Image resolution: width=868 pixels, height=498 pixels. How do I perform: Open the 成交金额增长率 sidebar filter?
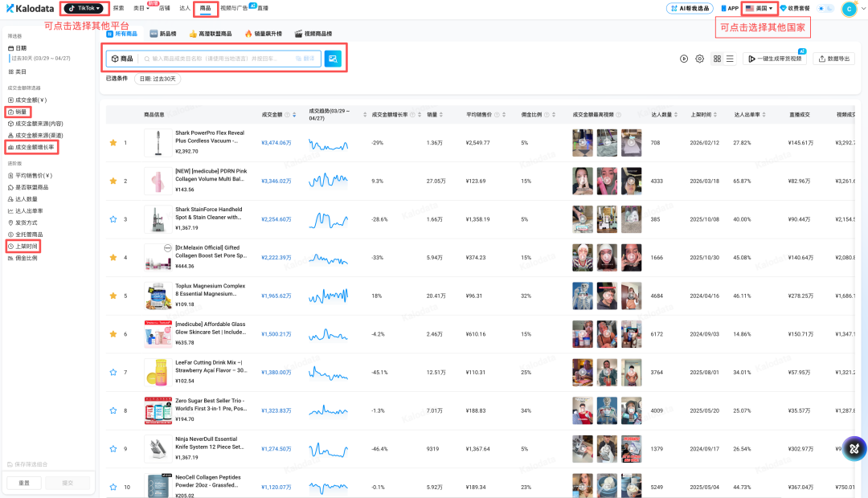31,147
